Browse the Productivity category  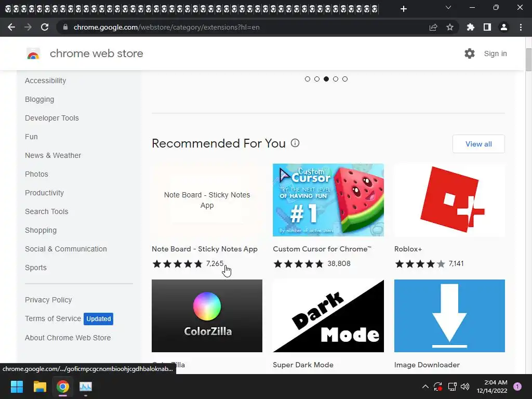[45, 193]
